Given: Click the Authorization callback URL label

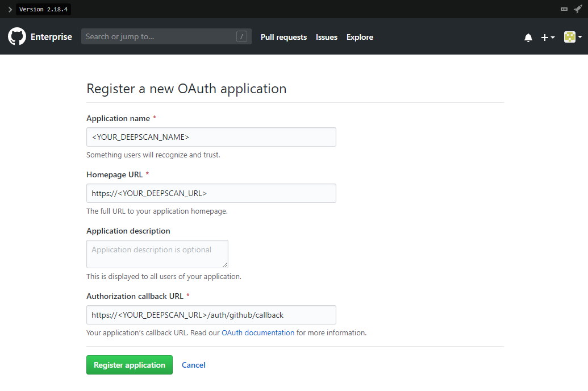Looking at the screenshot, I should pyautogui.click(x=135, y=297).
